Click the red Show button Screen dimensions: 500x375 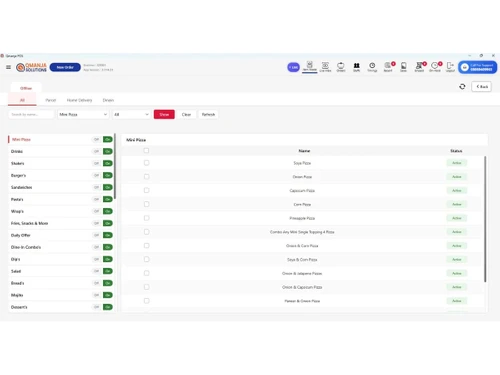tap(164, 114)
